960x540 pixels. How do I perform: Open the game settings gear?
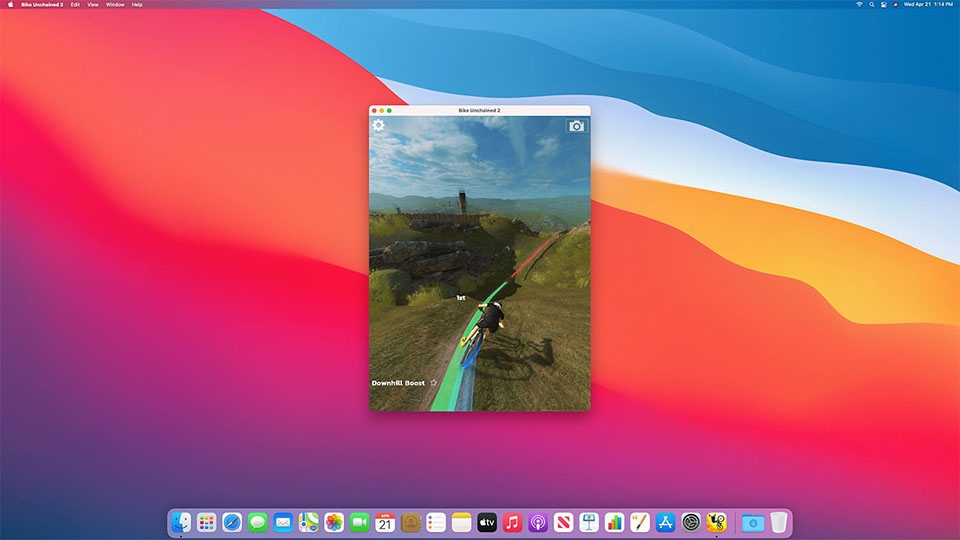379,126
